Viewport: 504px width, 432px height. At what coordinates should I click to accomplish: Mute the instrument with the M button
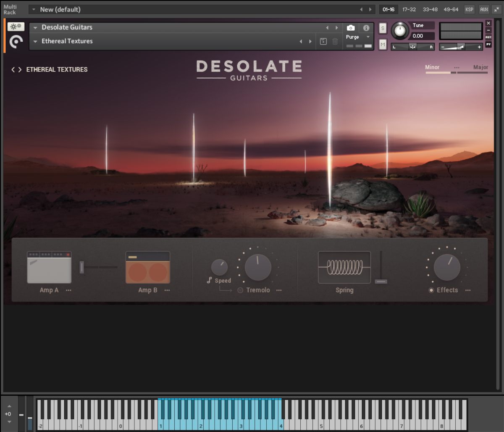click(383, 44)
